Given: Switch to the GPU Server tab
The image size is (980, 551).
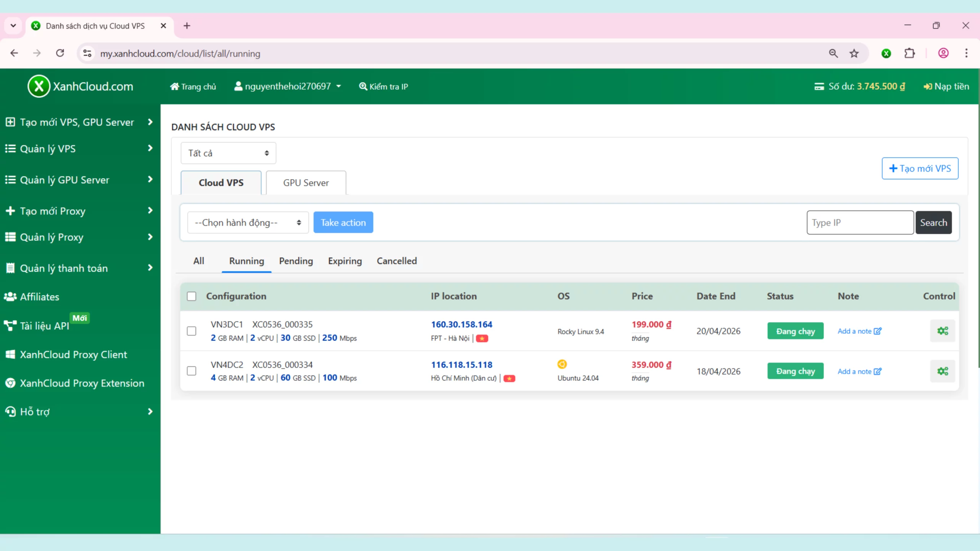Looking at the screenshot, I should click(305, 183).
